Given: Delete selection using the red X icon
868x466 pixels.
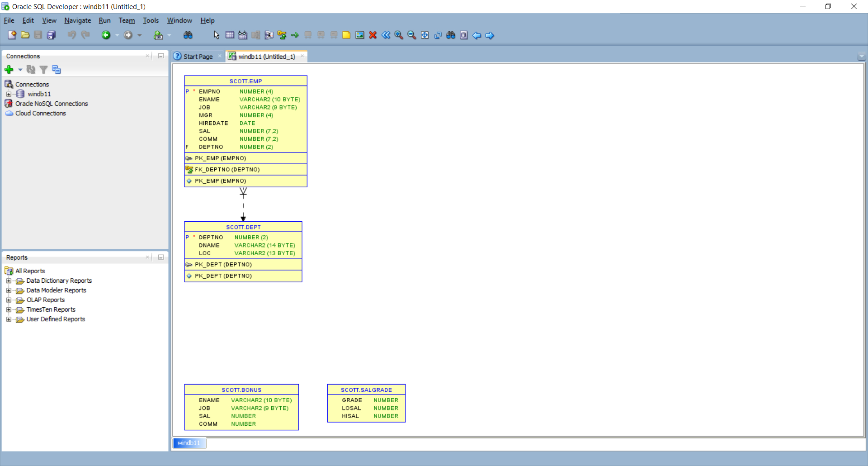Looking at the screenshot, I should tap(373, 35).
